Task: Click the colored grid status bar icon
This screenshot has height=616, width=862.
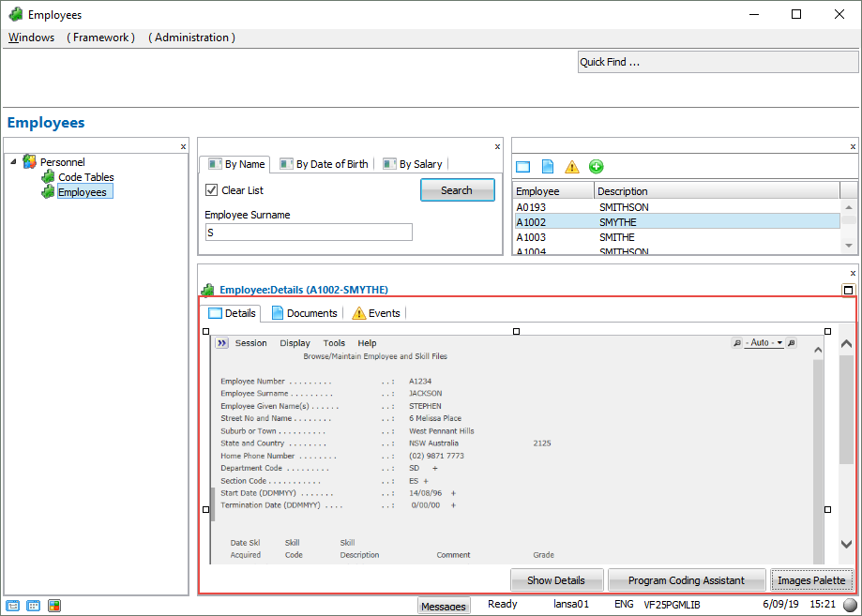Action: pos(54,606)
